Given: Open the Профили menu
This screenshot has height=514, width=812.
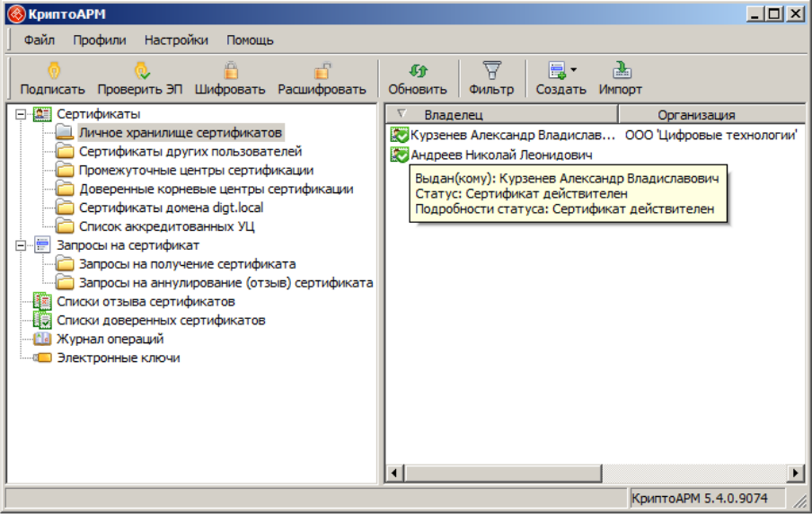Looking at the screenshot, I should pos(100,40).
